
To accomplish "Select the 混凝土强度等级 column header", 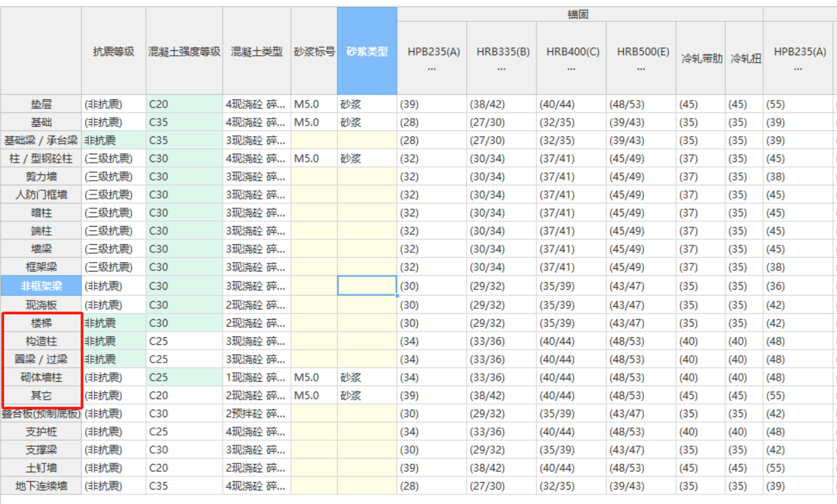I will click(184, 51).
